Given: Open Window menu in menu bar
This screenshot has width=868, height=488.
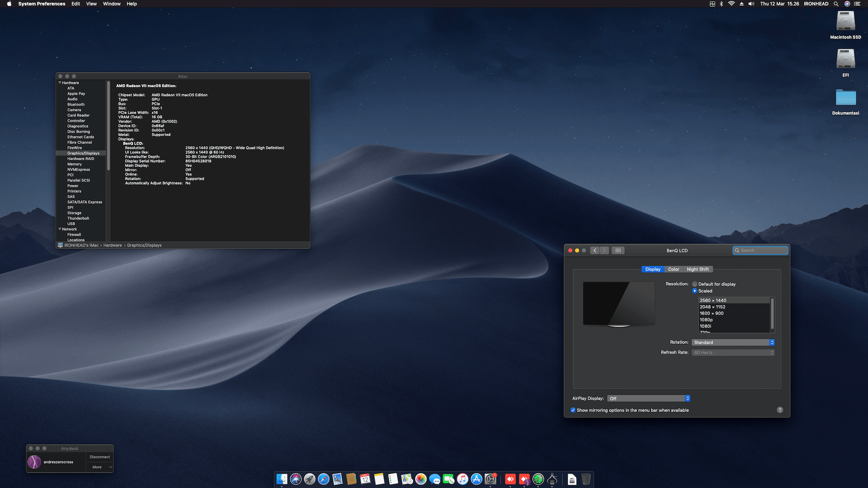Looking at the screenshot, I should tap(112, 4).
